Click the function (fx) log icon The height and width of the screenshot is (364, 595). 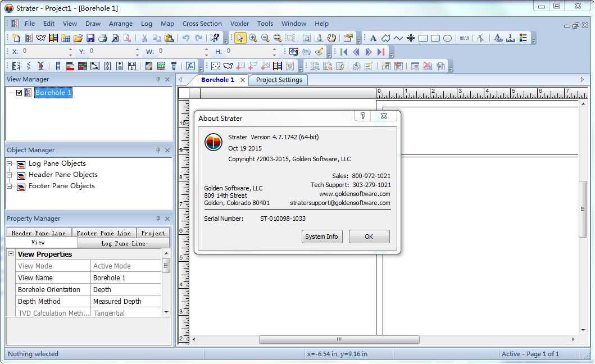click(x=190, y=66)
